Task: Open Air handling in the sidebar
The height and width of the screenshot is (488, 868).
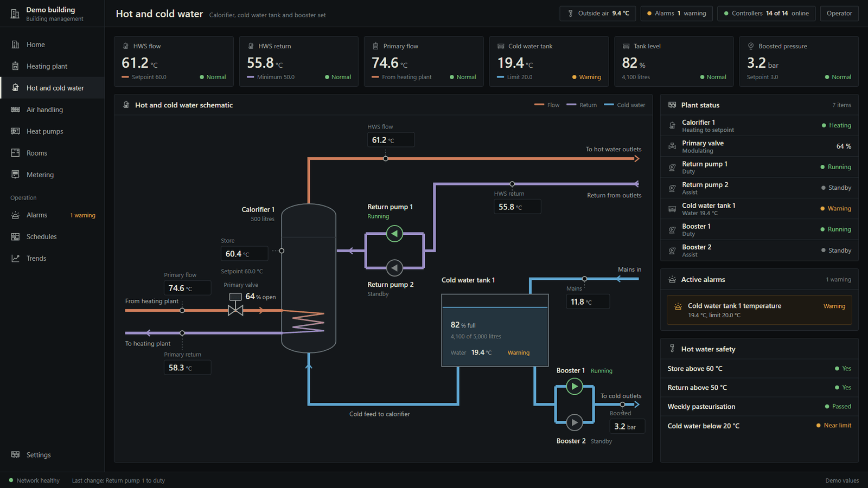Action: tap(52, 110)
